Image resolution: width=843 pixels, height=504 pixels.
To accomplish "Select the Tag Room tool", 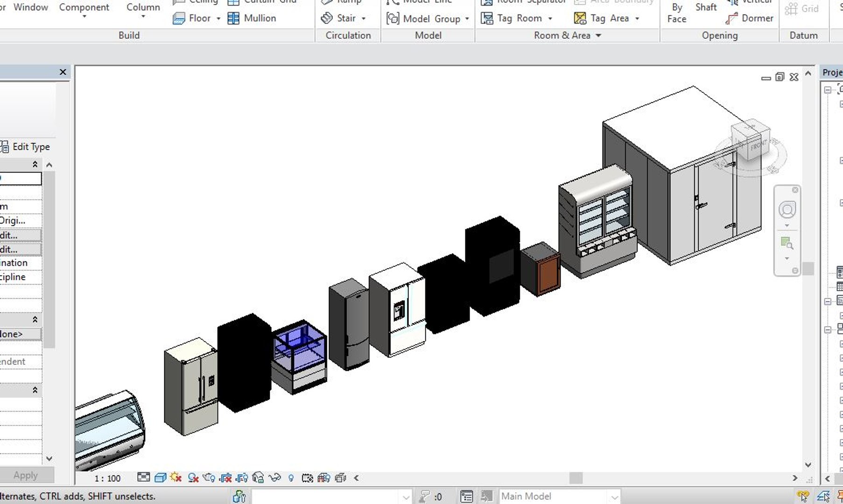I will [x=512, y=18].
